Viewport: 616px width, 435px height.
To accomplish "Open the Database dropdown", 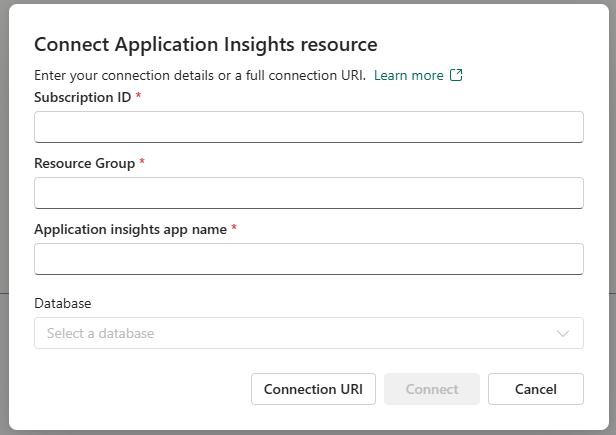I will point(308,333).
